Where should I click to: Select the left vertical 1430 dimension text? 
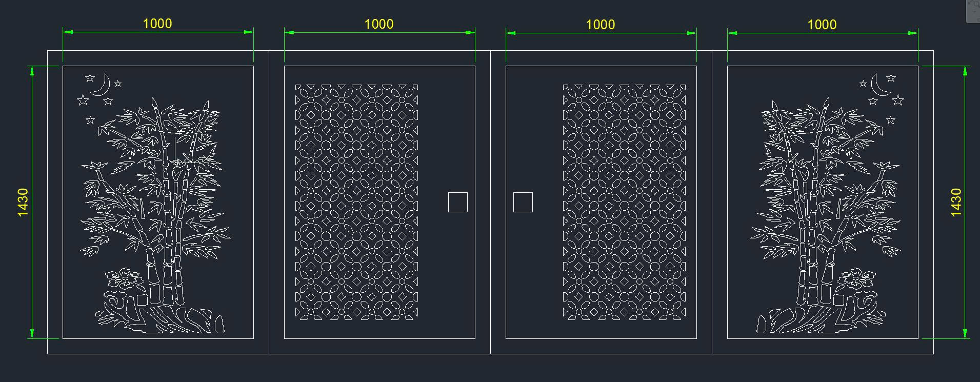tap(23, 202)
